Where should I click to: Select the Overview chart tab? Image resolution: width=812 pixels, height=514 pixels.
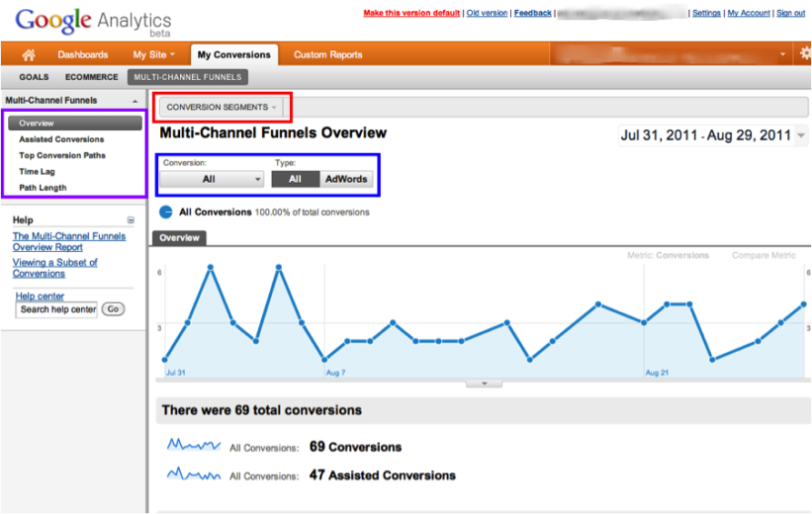click(x=179, y=238)
